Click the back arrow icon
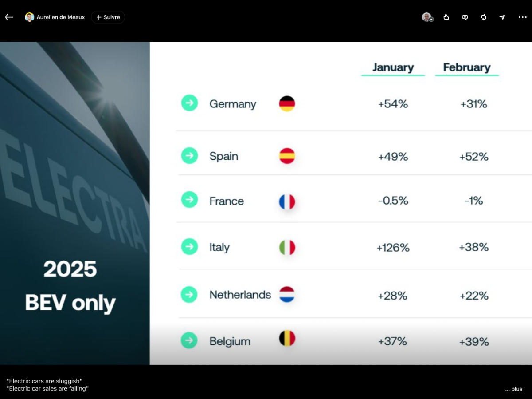 (9, 17)
